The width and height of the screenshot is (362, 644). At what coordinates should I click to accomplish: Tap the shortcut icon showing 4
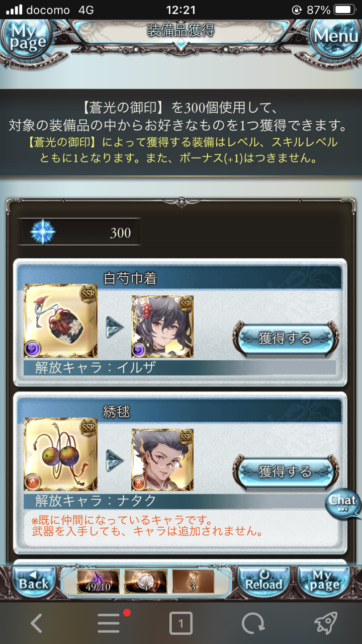[x=145, y=582]
